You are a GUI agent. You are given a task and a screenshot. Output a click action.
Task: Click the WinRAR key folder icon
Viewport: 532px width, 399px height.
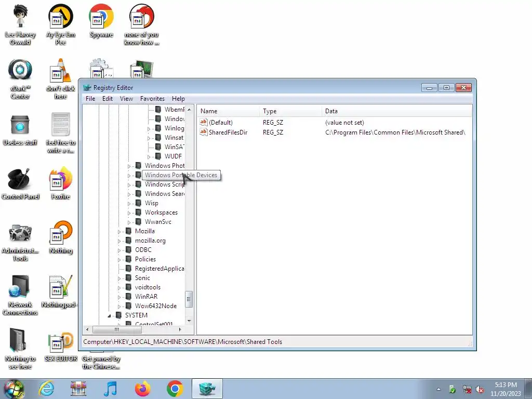(128, 297)
